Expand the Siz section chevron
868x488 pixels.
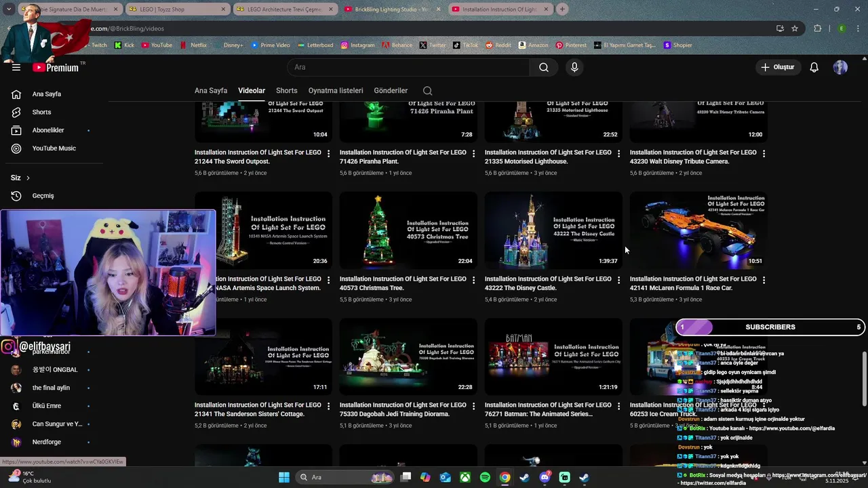28,178
